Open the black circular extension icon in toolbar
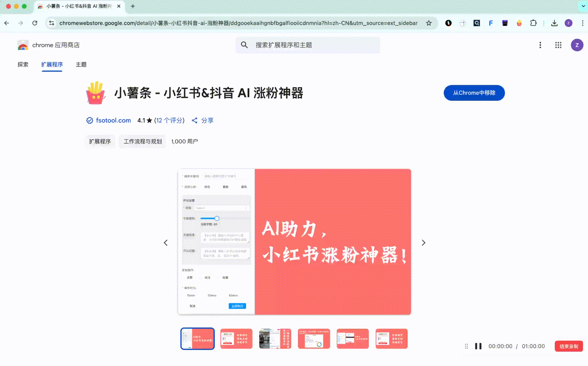The width and height of the screenshot is (588, 366). point(448,23)
